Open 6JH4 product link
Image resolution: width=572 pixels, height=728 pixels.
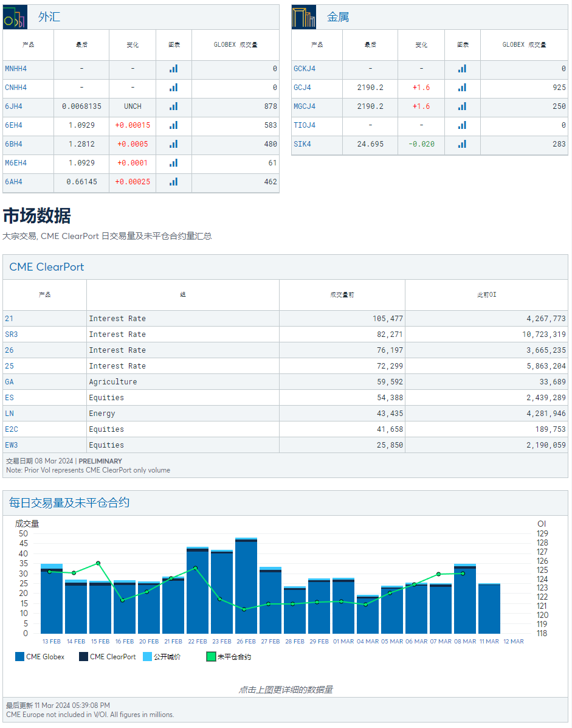(x=13, y=106)
